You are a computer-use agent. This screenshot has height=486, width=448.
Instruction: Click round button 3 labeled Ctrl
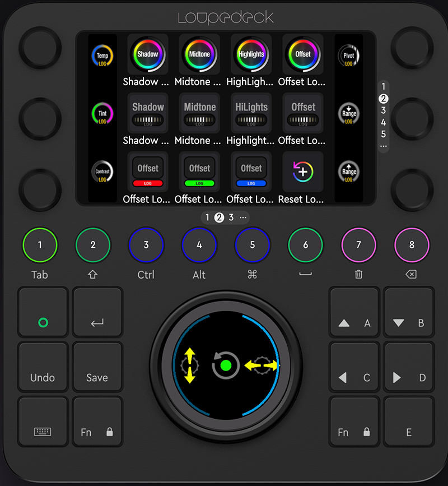[x=146, y=245]
